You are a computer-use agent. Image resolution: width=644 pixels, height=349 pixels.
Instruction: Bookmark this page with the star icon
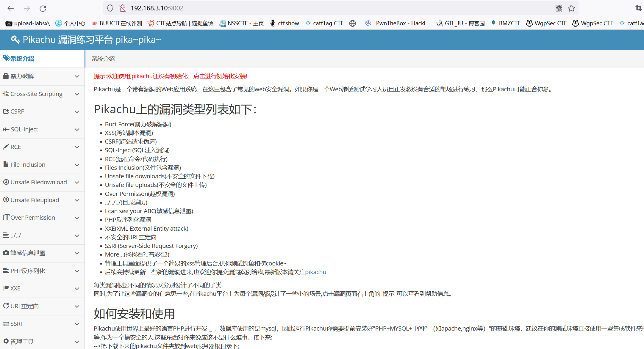(571, 8)
